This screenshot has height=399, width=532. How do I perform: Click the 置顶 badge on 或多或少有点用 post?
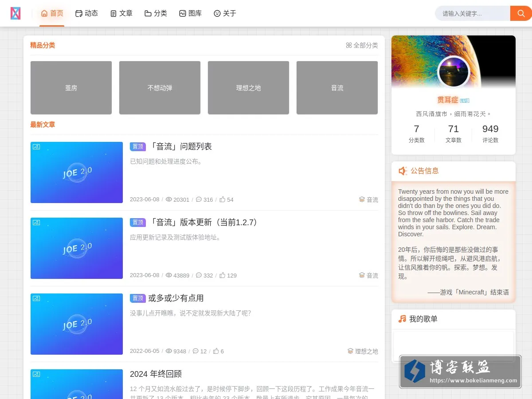pos(138,298)
